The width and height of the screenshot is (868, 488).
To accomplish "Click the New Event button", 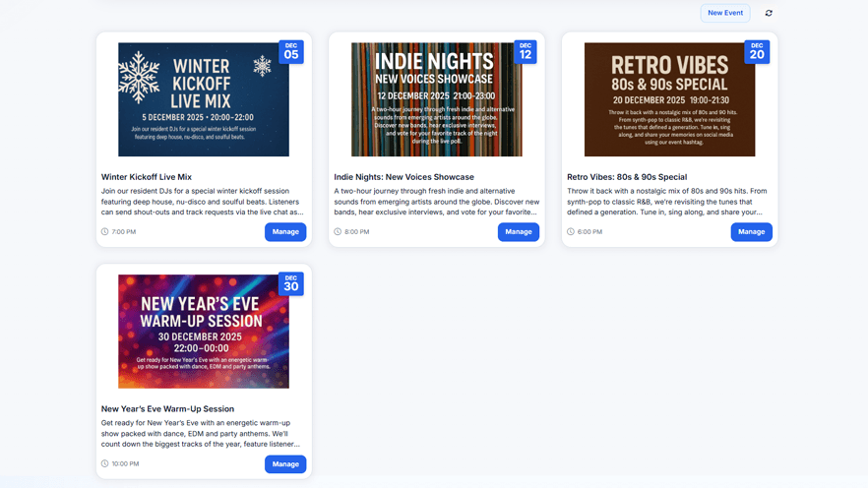I will click(725, 13).
